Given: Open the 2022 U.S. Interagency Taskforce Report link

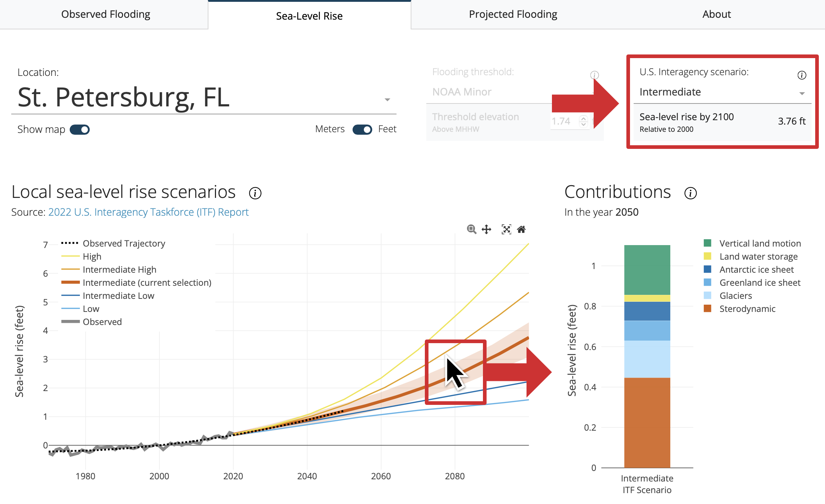Looking at the screenshot, I should [x=148, y=212].
